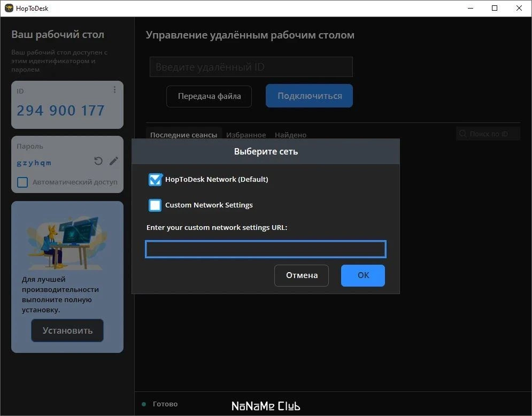Focus the custom network settings URL field

coord(266,249)
